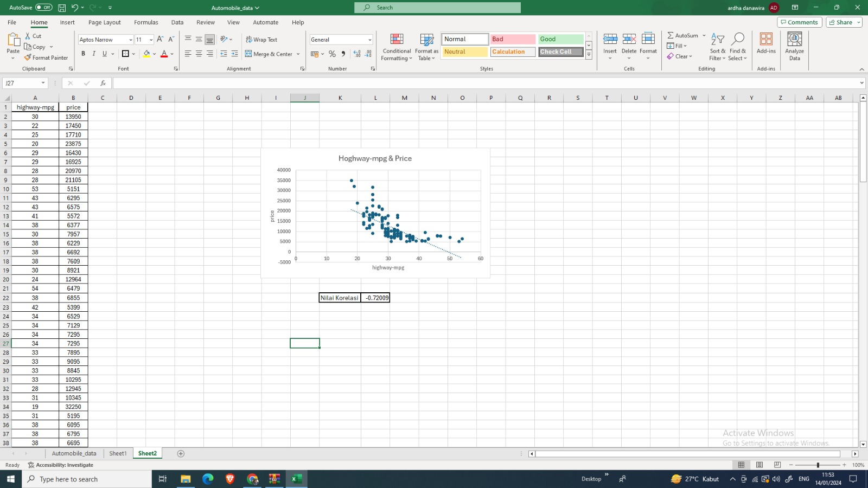Image resolution: width=868 pixels, height=488 pixels.
Task: Switch to Page Break Preview view
Action: pyautogui.click(x=777, y=465)
